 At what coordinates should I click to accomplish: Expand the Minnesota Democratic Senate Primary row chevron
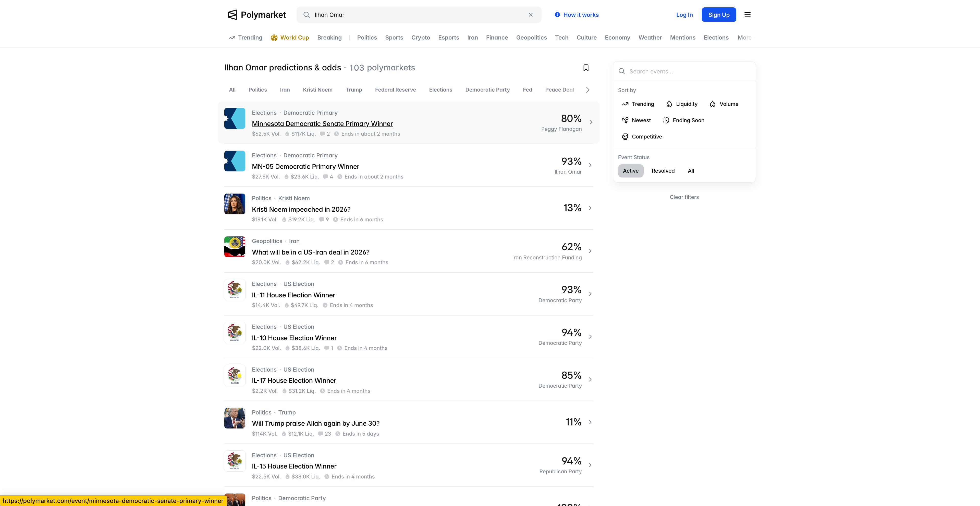(x=591, y=122)
